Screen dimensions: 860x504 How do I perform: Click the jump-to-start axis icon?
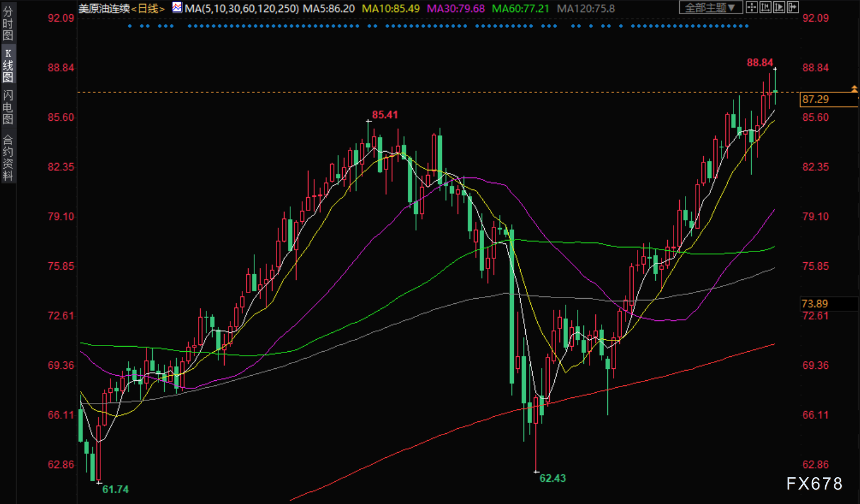[x=765, y=7]
